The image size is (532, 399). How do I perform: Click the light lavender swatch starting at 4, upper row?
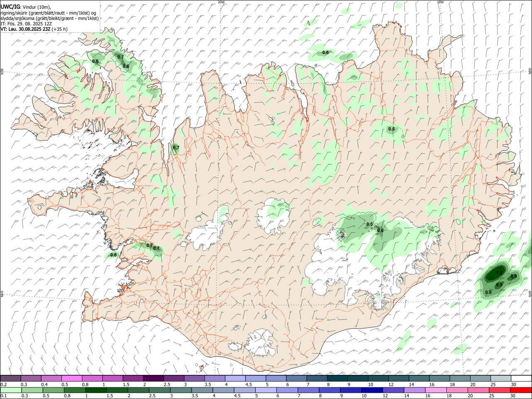click(235, 379)
